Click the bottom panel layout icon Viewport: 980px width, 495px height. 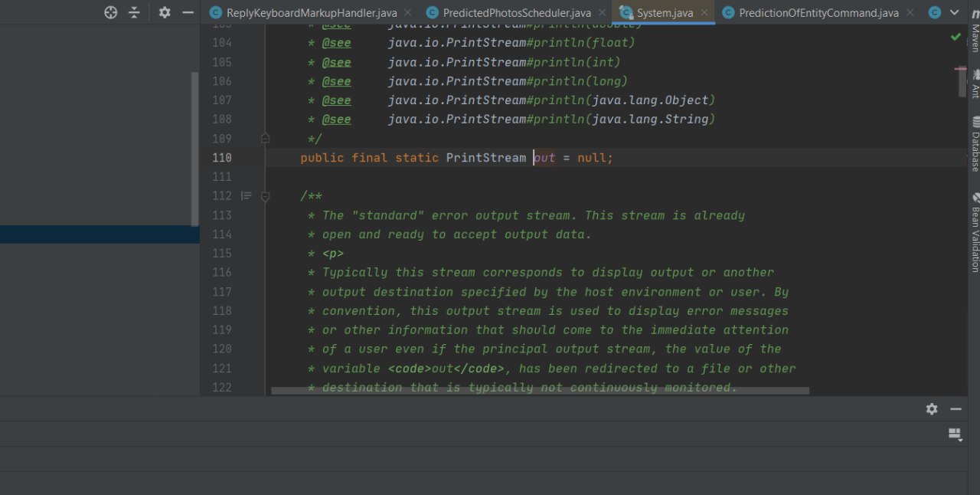click(x=955, y=434)
